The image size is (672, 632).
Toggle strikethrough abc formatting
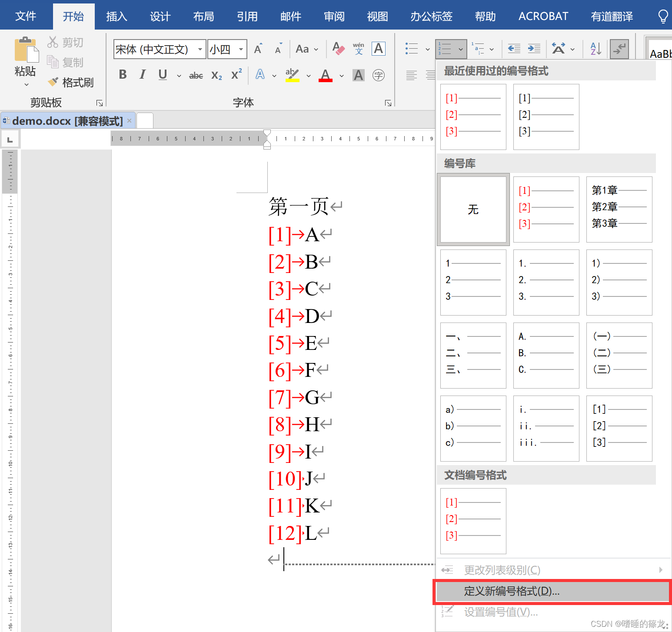(196, 76)
